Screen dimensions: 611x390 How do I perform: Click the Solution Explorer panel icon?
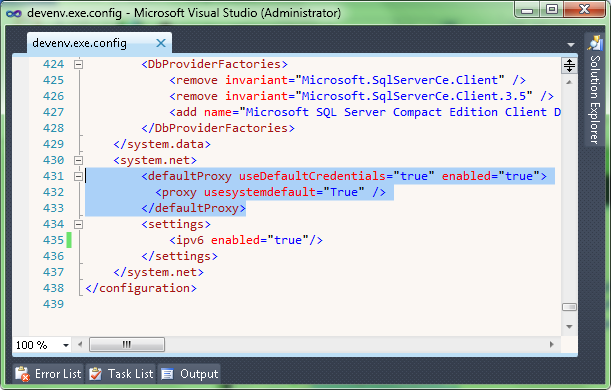click(595, 42)
